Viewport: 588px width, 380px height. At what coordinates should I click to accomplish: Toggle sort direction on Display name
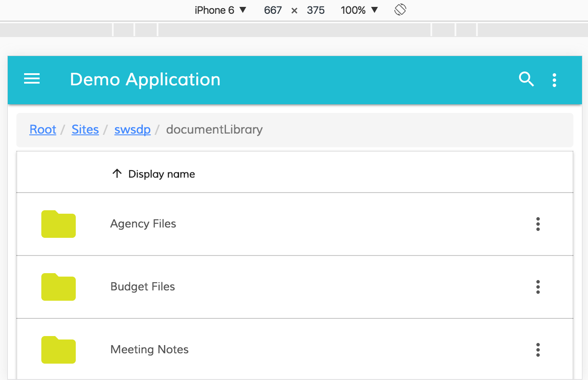click(116, 173)
